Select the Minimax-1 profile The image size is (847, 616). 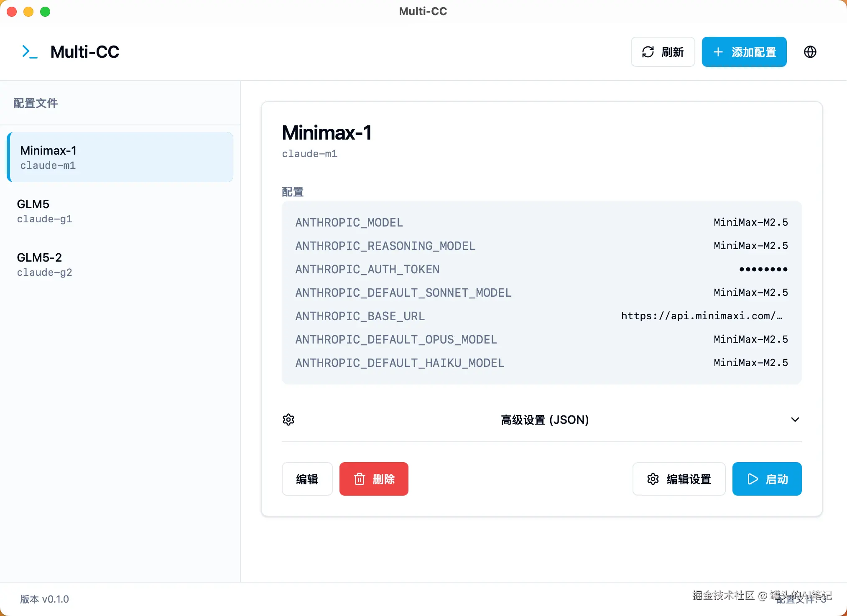pyautogui.click(x=120, y=157)
